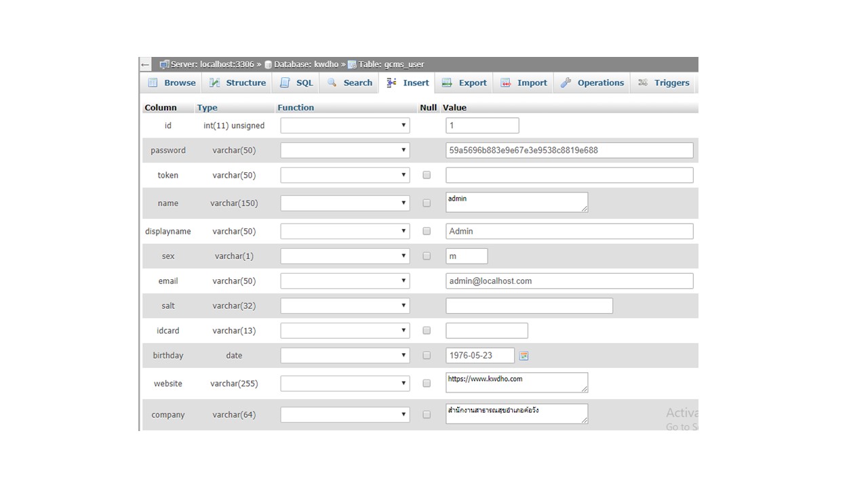The image size is (868, 488).
Task: Click the website textarea with https://www.kwdho.com
Action: (517, 382)
